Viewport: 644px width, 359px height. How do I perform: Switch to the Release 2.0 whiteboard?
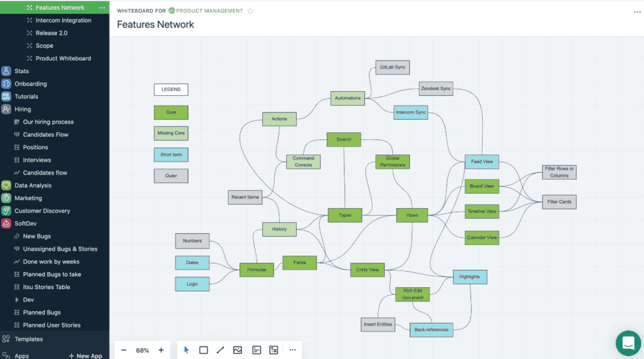tap(51, 33)
